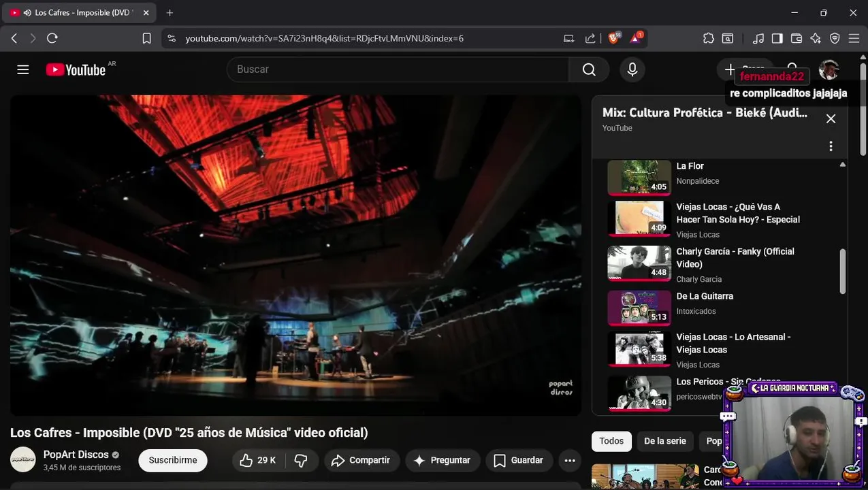The width and height of the screenshot is (868, 490).
Task: Open PopArt Discos channel name
Action: point(76,455)
